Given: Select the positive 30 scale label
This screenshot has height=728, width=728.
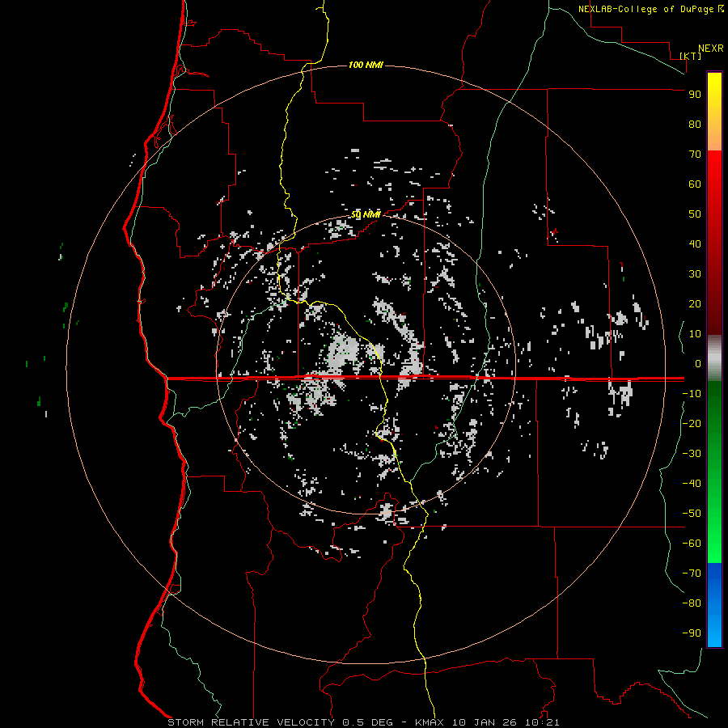Looking at the screenshot, I should point(695,274).
